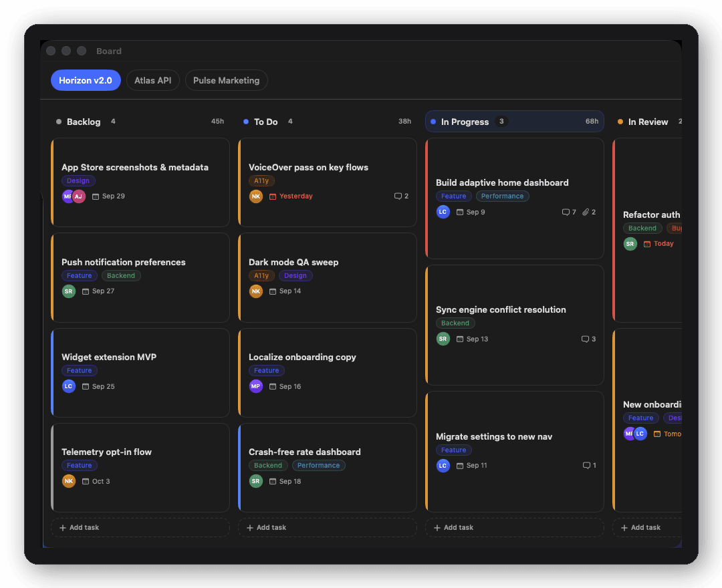The image size is (722, 588).
Task: Click Feature tag on Migrate settings card
Action: [x=453, y=450]
